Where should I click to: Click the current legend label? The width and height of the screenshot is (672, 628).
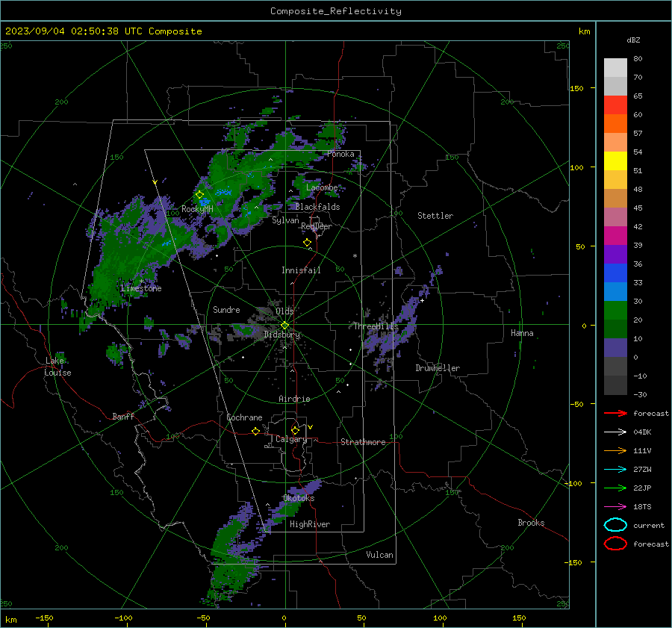[649, 525]
